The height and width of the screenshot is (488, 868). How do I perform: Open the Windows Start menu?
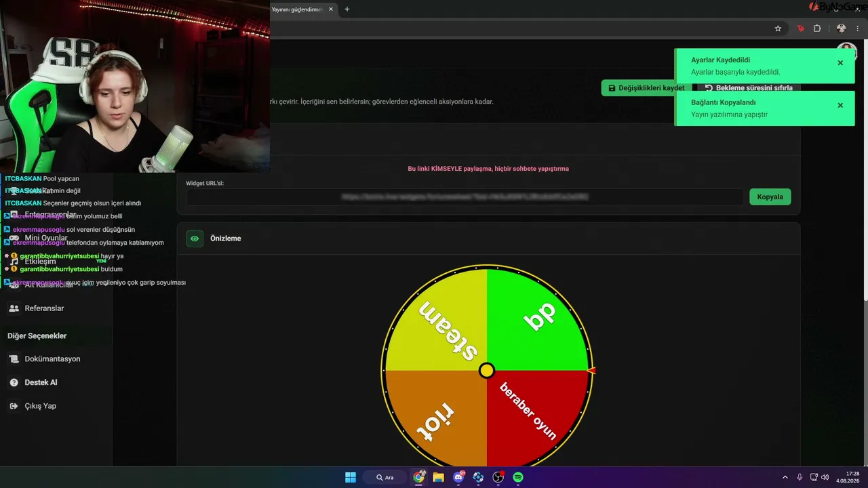pos(351,477)
